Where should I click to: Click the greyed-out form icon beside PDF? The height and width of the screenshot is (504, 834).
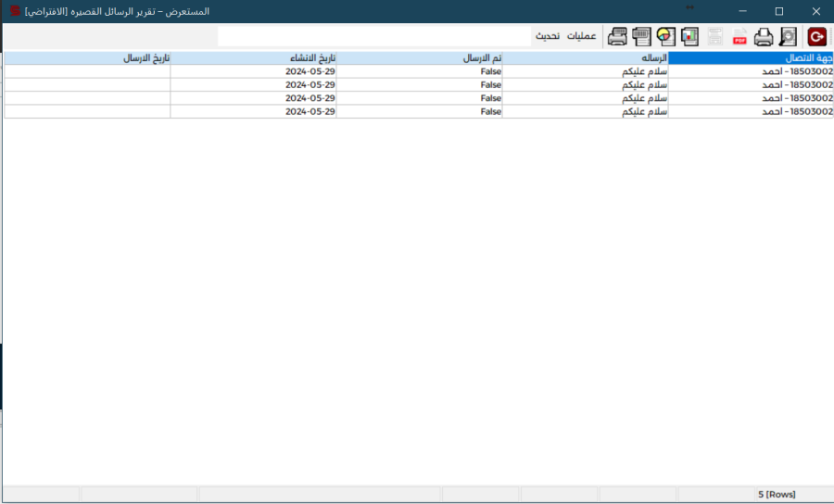click(x=714, y=37)
